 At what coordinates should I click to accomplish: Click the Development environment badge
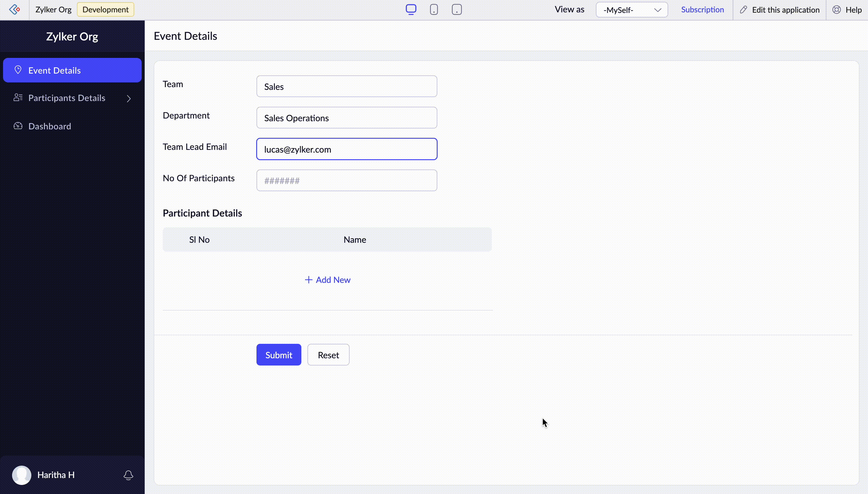point(105,10)
